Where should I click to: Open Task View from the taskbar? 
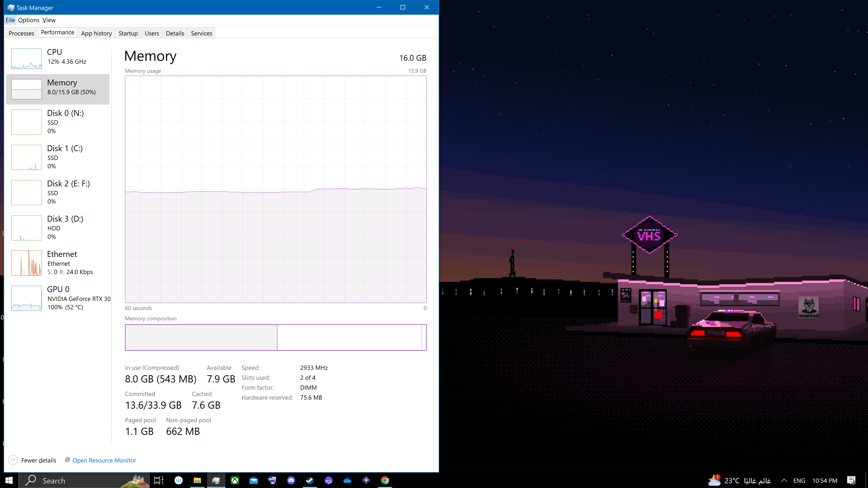(158, 481)
